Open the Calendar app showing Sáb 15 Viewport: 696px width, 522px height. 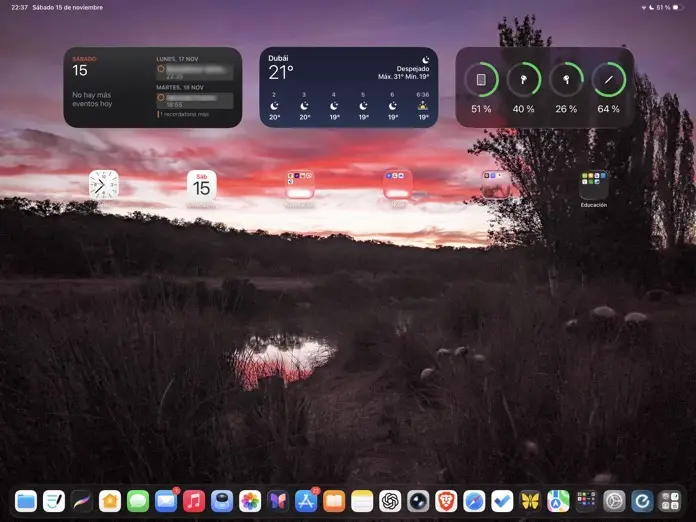coord(202,185)
